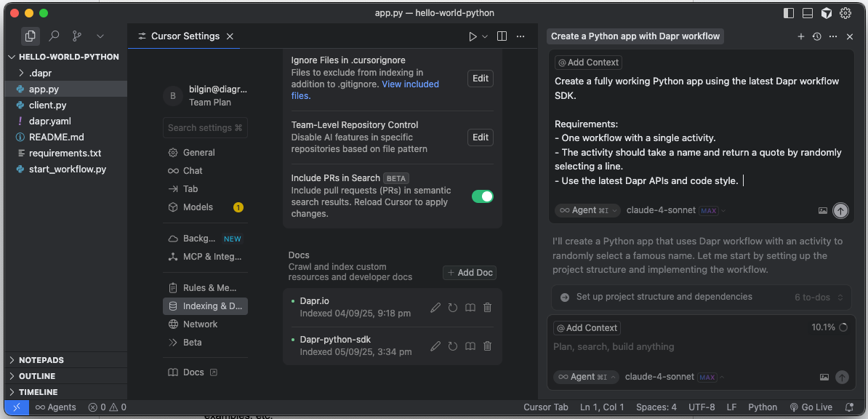Reindex Dapr.io using the refresh icon

[453, 308]
